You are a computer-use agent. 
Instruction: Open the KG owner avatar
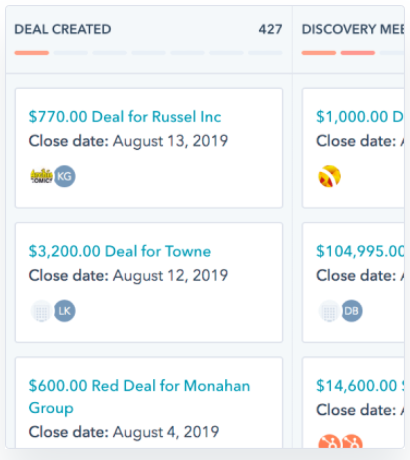65,176
